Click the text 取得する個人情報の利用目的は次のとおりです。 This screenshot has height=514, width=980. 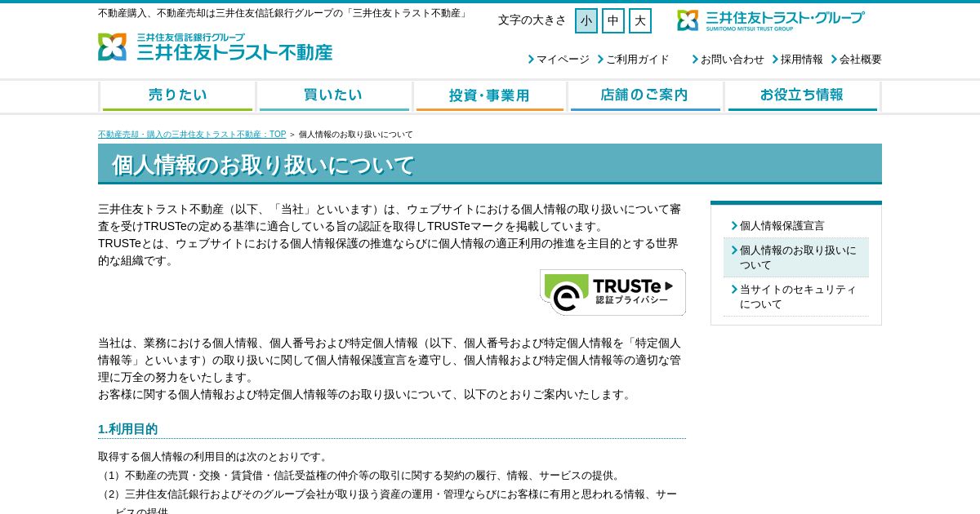click(x=215, y=457)
